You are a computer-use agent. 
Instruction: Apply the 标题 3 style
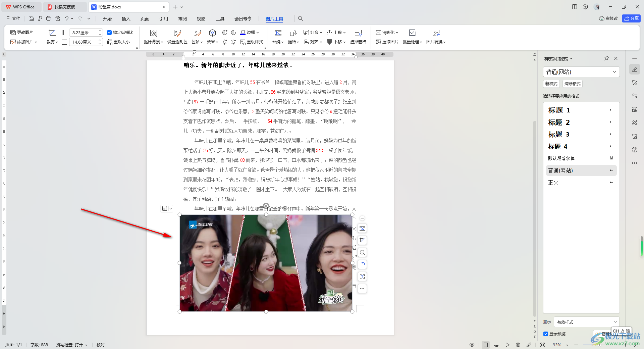[581, 134]
